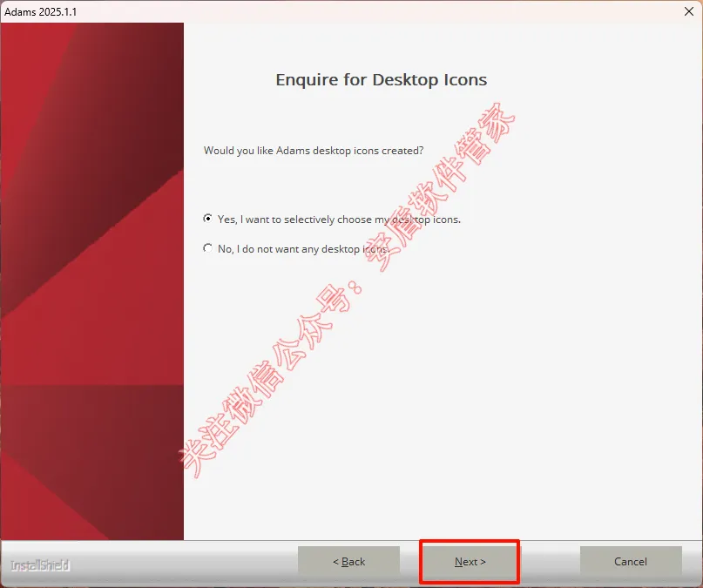Viewport: 703px width, 588px height.
Task: Click the InstallShield label
Action: click(x=40, y=565)
